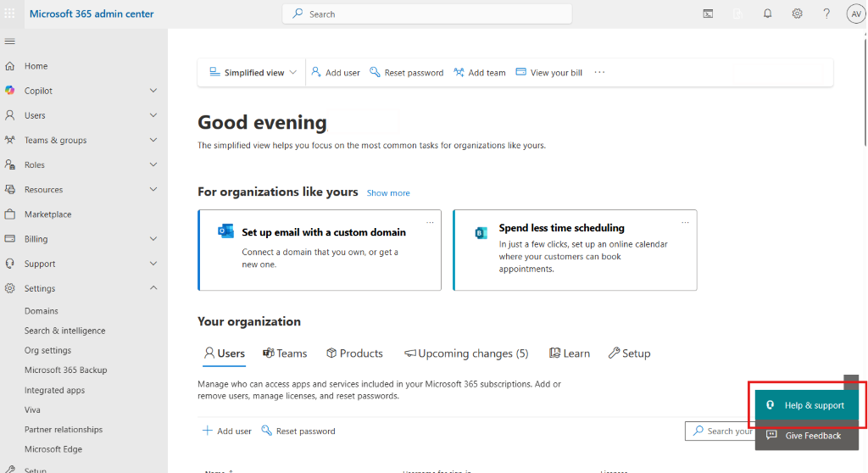Expand the Users chevron in sidebar

click(x=153, y=115)
